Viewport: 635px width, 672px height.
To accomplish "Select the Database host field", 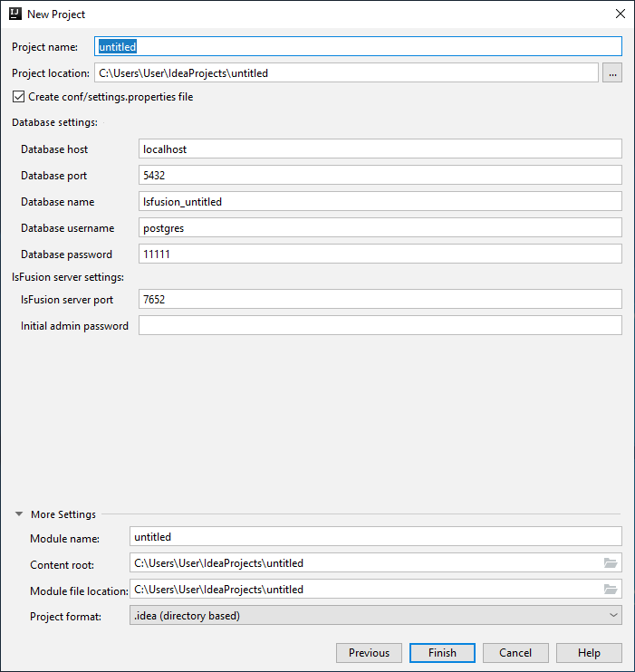I will [x=380, y=149].
